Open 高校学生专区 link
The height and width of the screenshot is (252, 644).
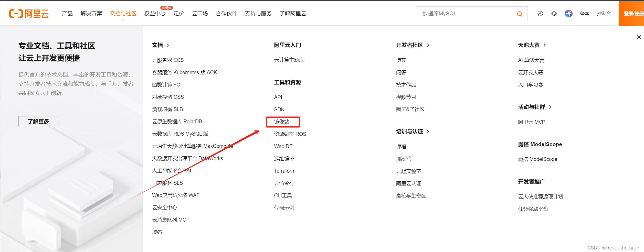[411, 196]
